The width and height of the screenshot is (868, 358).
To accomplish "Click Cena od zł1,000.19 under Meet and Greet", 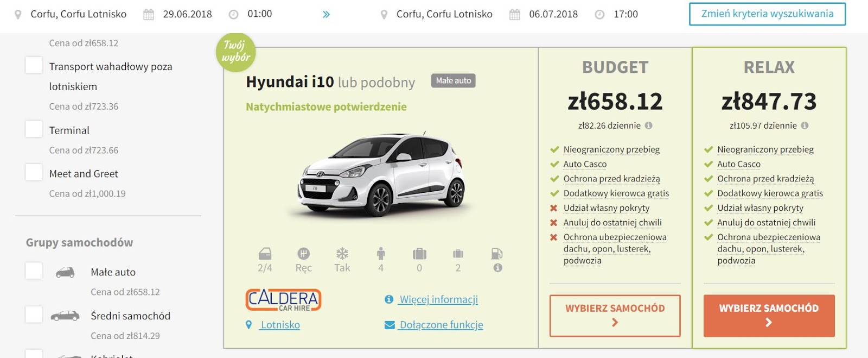I will click(x=87, y=194).
